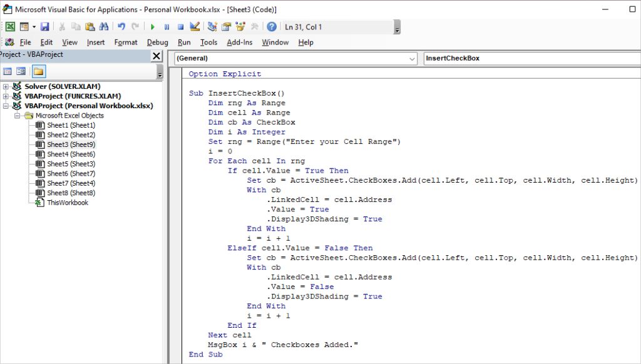Click the View Code icon
This screenshot has width=641, height=364.
pyautogui.click(x=7, y=71)
